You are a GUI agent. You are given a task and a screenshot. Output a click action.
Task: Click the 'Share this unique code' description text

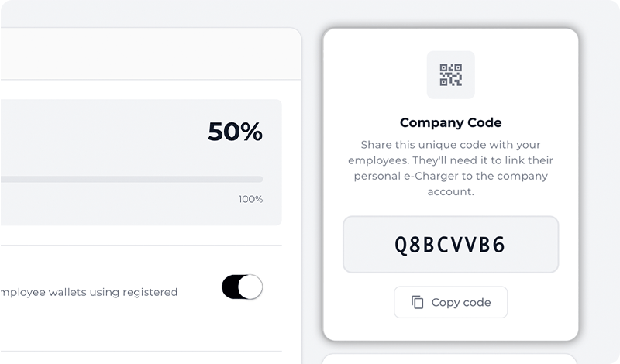450,145
